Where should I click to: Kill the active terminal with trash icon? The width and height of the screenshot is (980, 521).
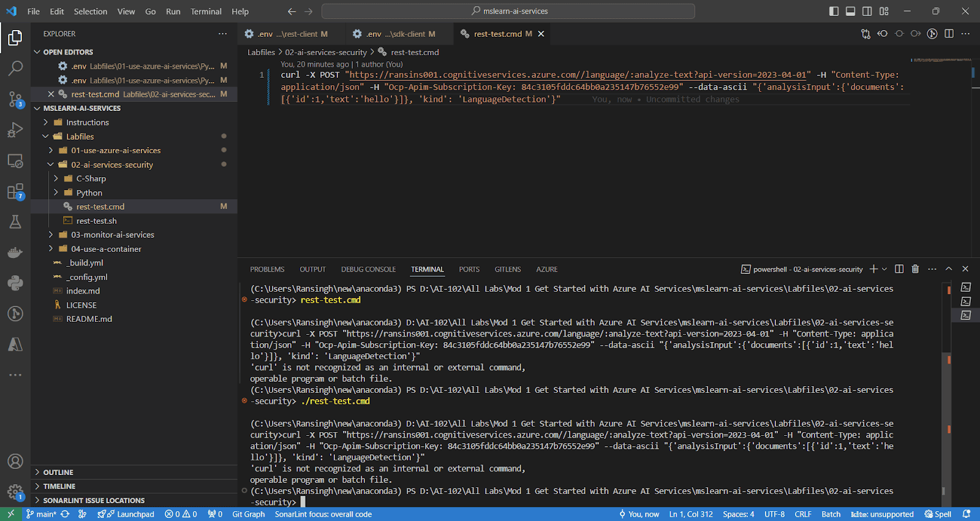point(915,269)
